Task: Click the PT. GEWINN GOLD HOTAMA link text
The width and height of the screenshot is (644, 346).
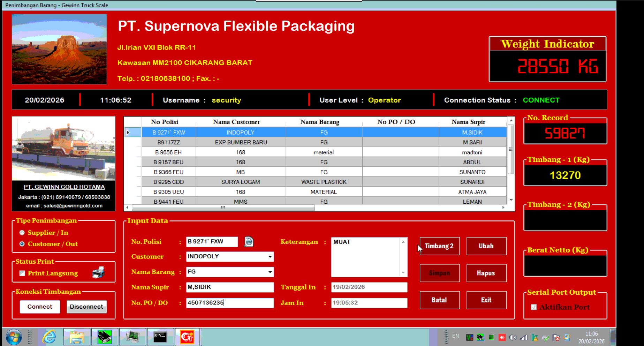Action: 64,187
